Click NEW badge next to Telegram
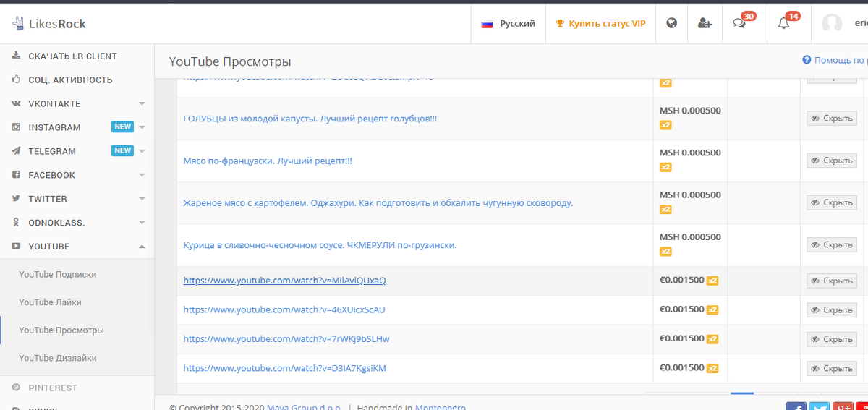This screenshot has width=868, height=410. point(122,151)
